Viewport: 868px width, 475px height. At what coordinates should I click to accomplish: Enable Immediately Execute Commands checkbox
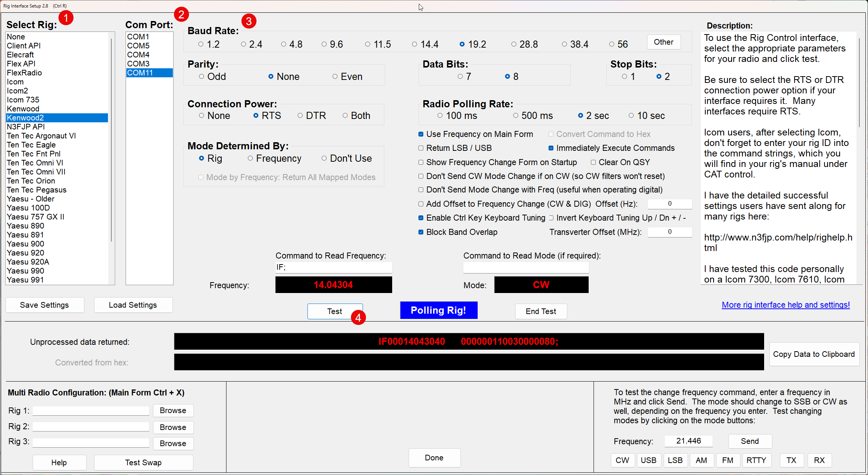[x=549, y=148]
